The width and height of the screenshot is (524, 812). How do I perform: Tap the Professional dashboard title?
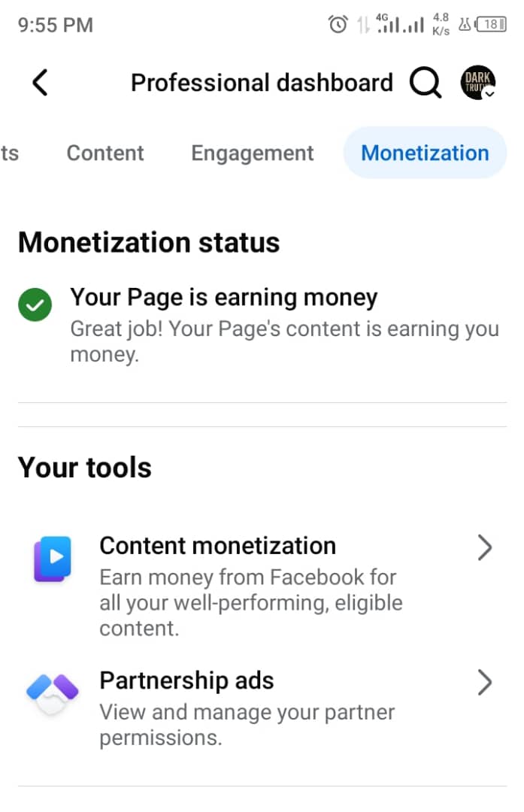click(x=262, y=83)
